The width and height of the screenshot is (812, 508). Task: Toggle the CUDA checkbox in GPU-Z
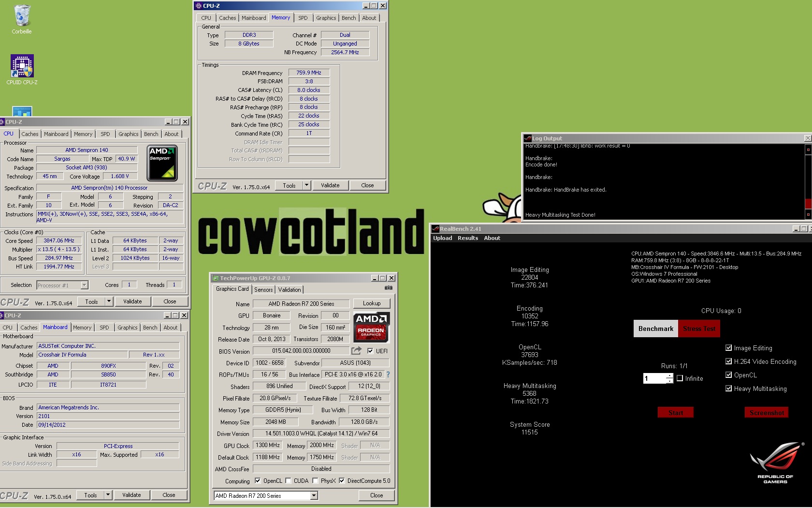(289, 480)
